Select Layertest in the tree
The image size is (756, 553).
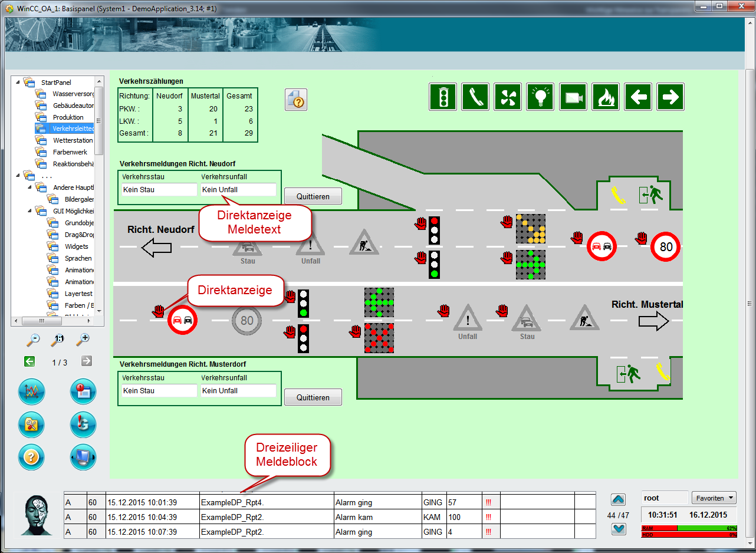coord(78,294)
